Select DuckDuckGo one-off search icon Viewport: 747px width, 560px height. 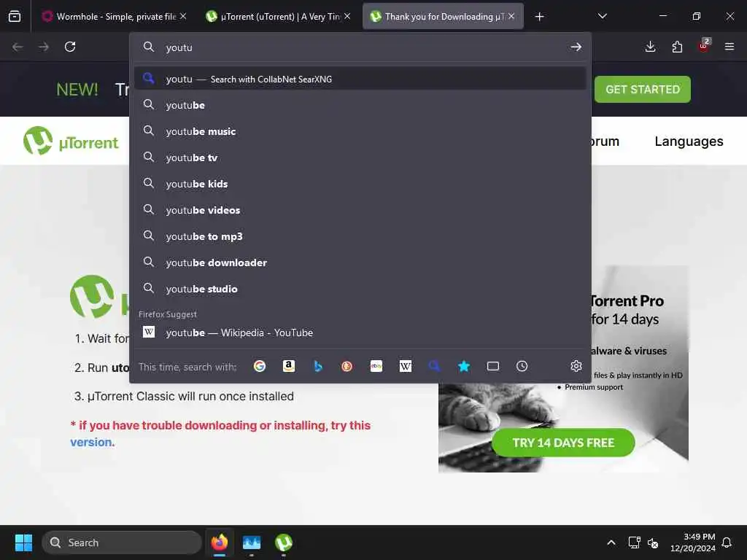coord(347,366)
